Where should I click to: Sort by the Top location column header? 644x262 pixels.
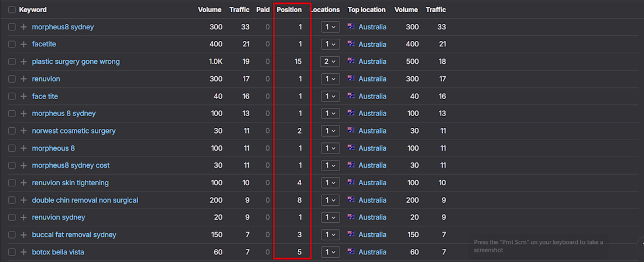(x=366, y=10)
